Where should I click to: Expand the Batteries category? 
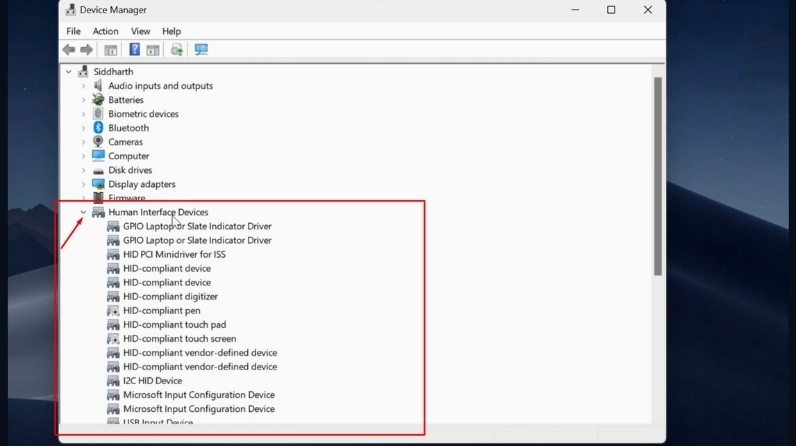83,100
